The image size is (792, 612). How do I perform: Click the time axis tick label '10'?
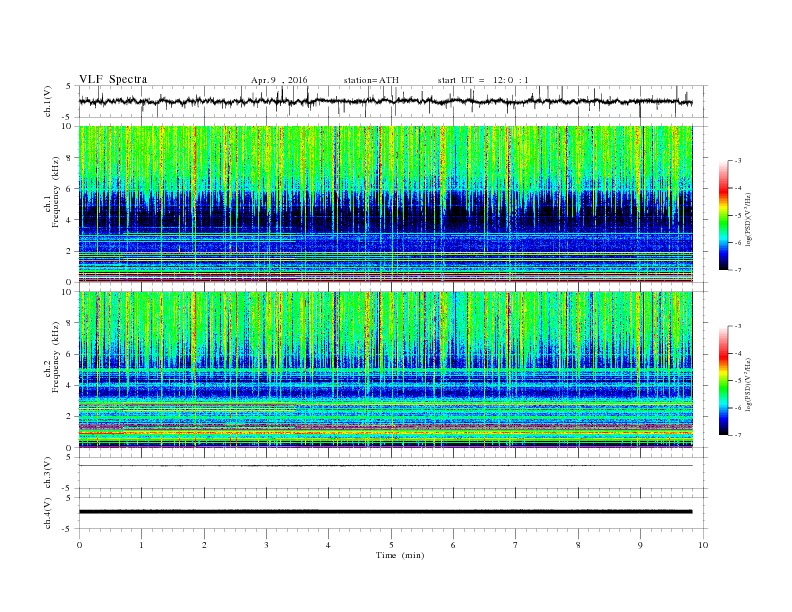(703, 545)
